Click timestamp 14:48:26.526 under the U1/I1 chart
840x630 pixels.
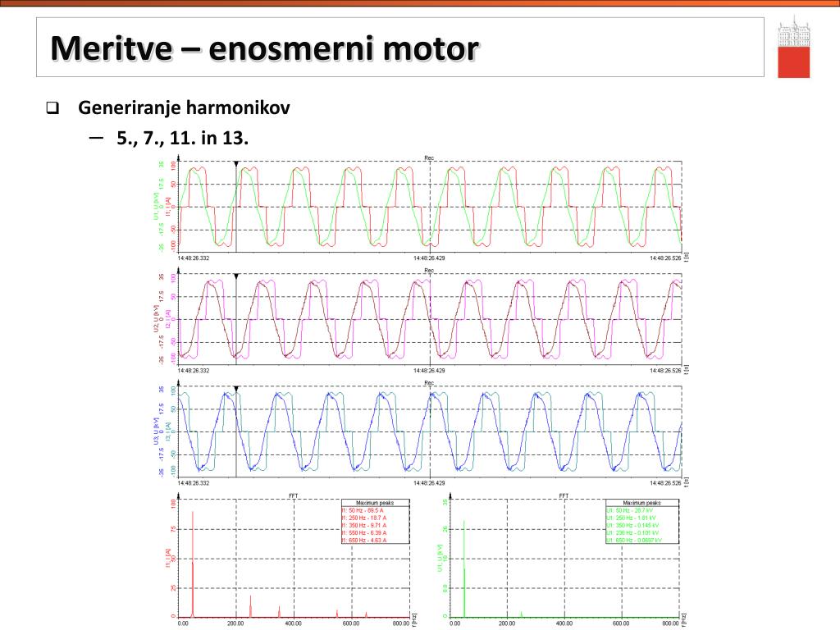(x=665, y=258)
